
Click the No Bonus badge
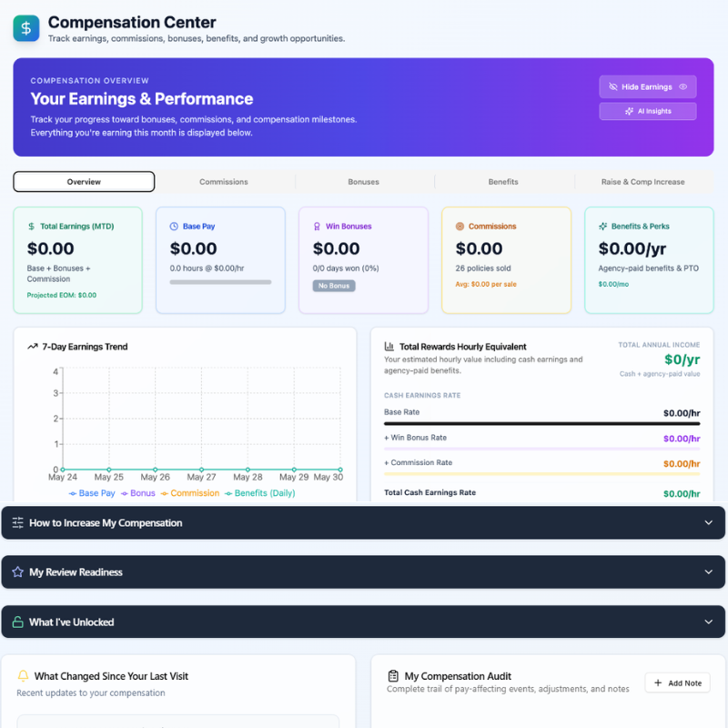[x=334, y=286]
